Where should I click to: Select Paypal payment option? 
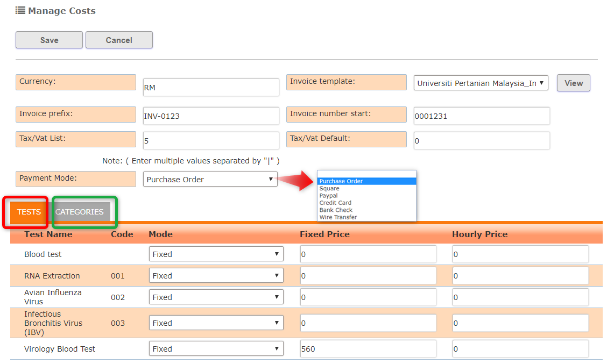click(366, 196)
